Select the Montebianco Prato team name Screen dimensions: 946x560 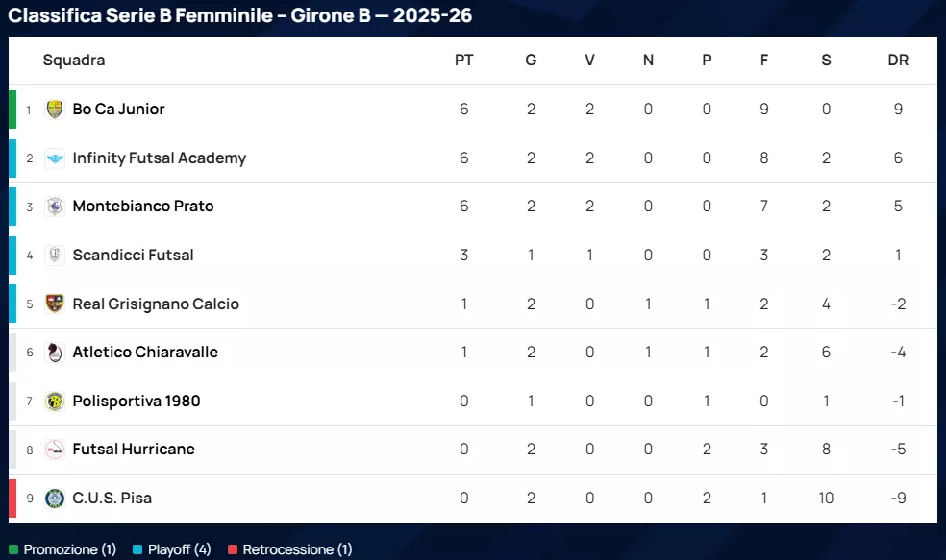point(143,207)
